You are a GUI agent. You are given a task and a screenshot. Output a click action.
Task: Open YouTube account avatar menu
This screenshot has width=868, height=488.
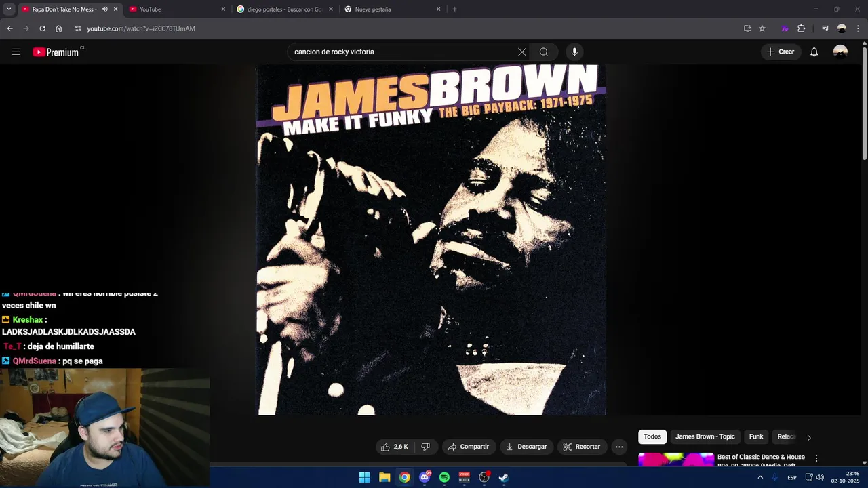pos(840,52)
